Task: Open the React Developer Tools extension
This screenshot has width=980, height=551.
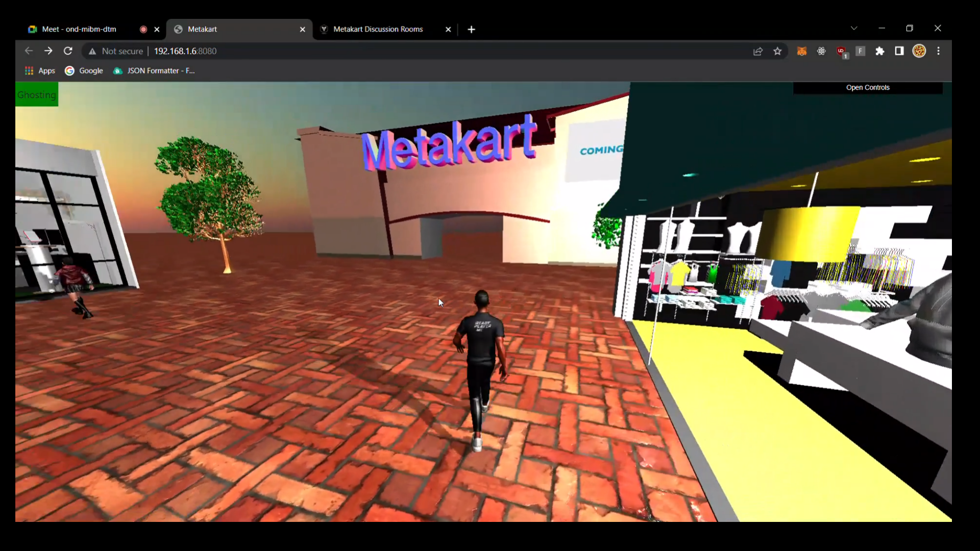Action: (x=821, y=51)
